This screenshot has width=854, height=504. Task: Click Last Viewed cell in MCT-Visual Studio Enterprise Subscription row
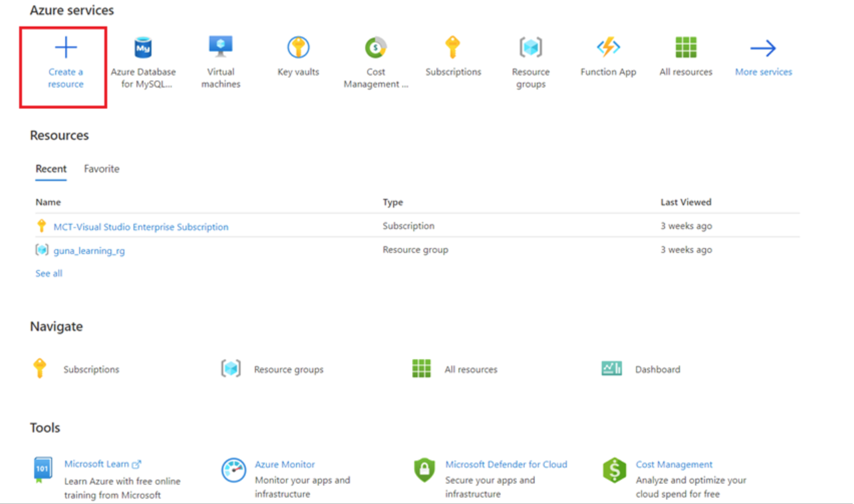[686, 226]
